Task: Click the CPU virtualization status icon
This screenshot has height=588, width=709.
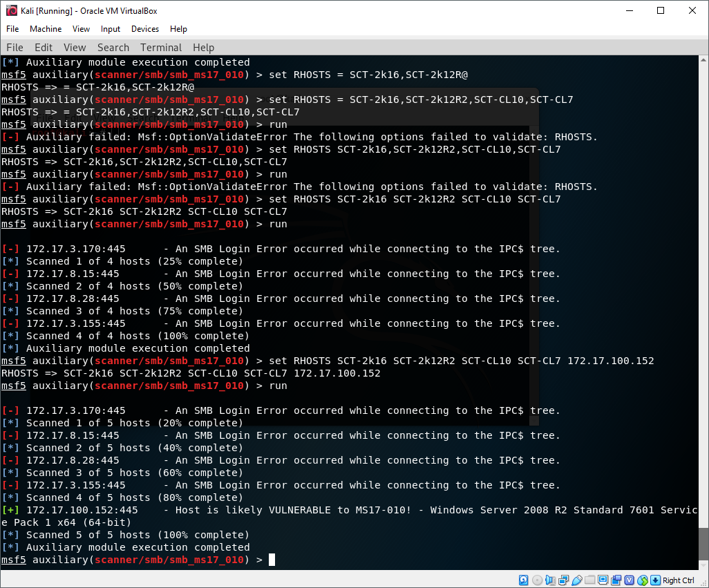Action: pos(630,580)
